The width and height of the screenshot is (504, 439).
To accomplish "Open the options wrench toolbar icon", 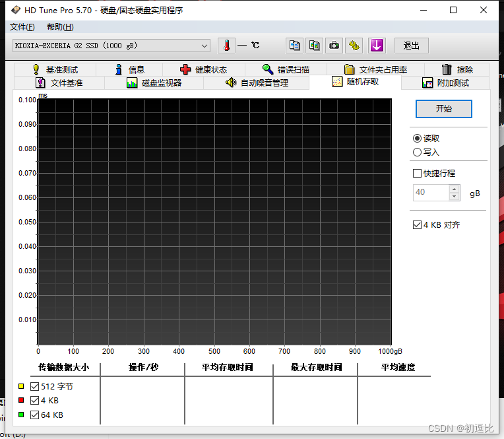I will tap(354, 46).
